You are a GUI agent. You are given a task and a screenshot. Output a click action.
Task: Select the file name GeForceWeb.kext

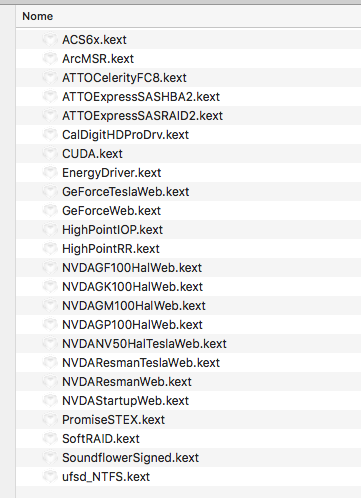(112, 211)
